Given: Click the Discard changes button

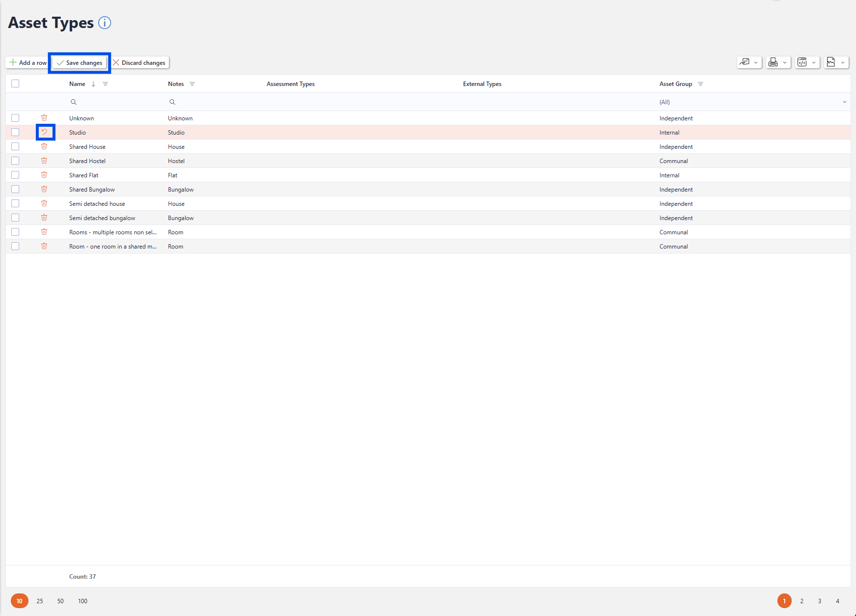Looking at the screenshot, I should (139, 62).
